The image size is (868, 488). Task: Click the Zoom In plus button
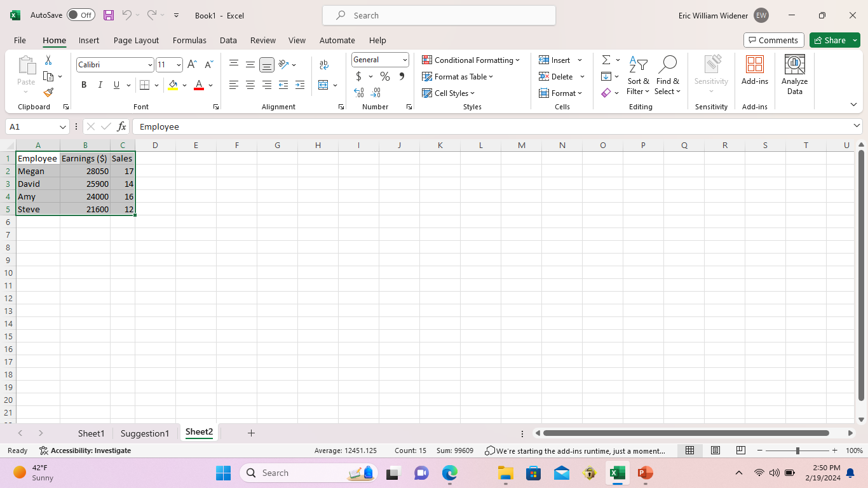[835, 451]
